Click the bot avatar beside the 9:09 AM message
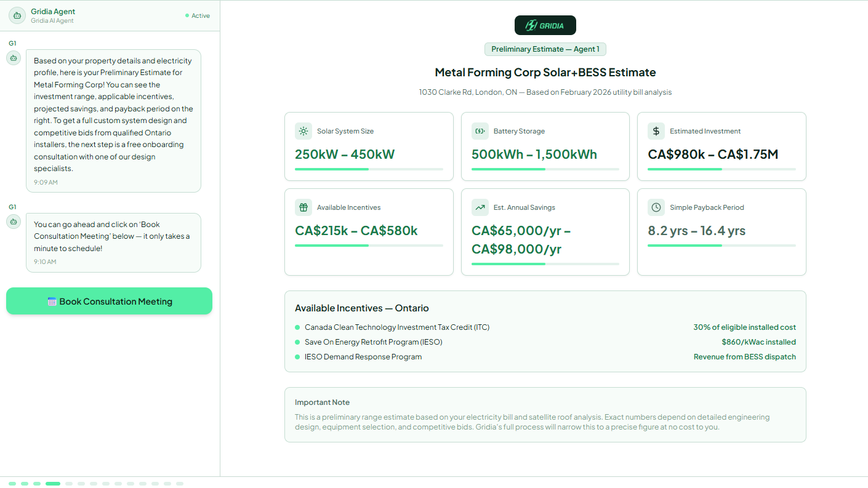The height and width of the screenshot is (488, 868). pyautogui.click(x=14, y=58)
